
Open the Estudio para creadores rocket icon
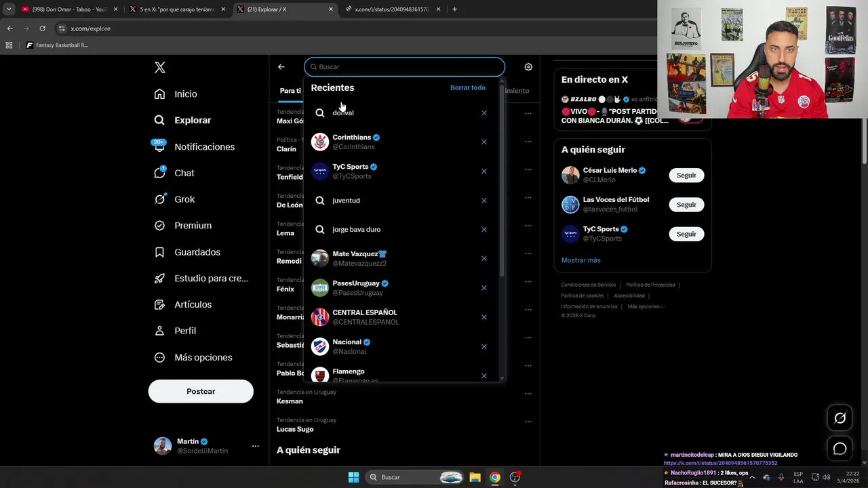[x=159, y=278]
